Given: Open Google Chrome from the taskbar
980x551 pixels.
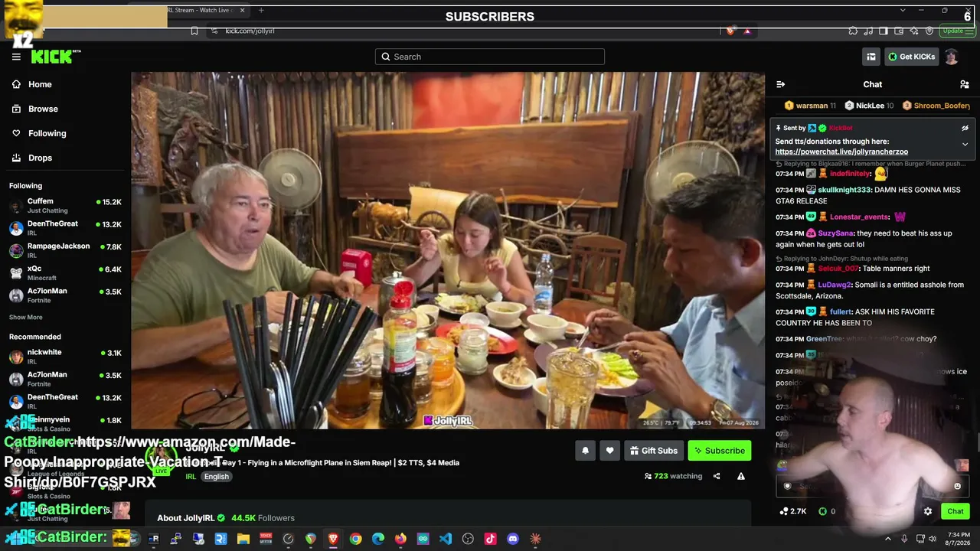Looking at the screenshot, I should (356, 539).
